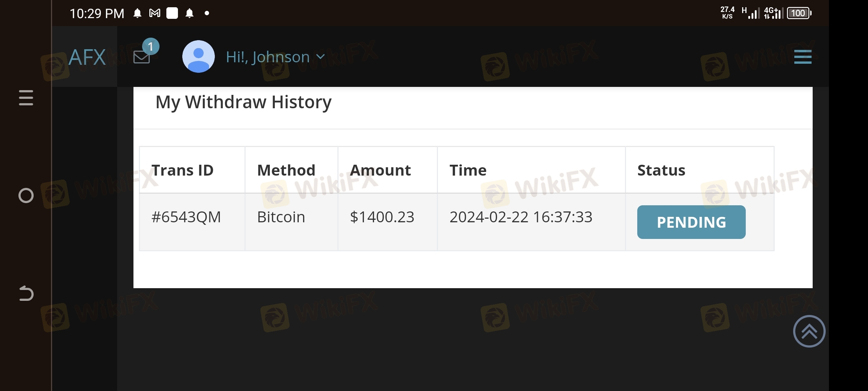The width and height of the screenshot is (868, 391).
Task: Tap the Android recent apps navigation icon
Action: 26,98
